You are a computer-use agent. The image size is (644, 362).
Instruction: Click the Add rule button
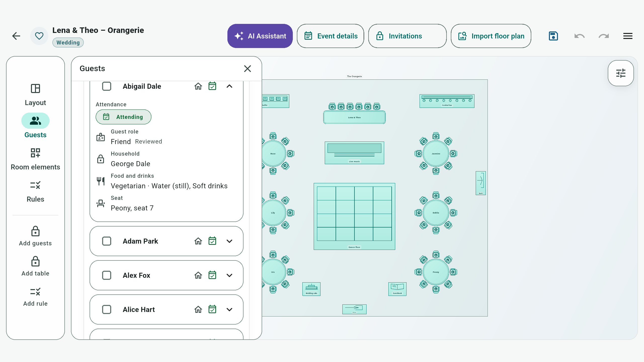pyautogui.click(x=35, y=297)
